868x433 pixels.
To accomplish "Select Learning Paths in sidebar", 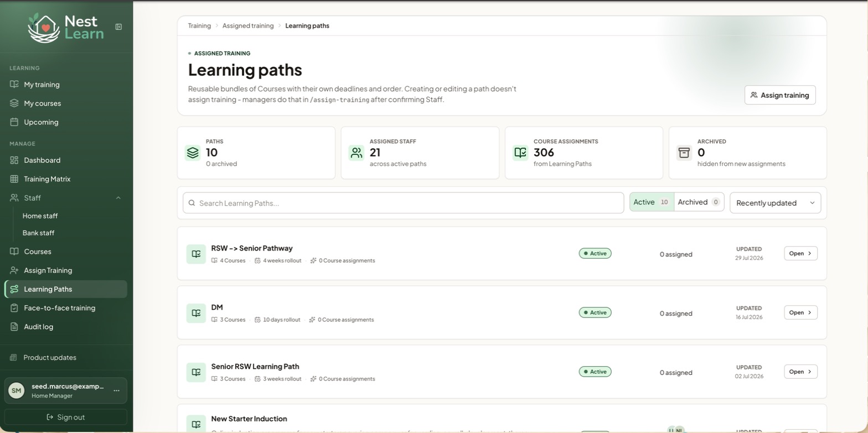I will point(66,289).
